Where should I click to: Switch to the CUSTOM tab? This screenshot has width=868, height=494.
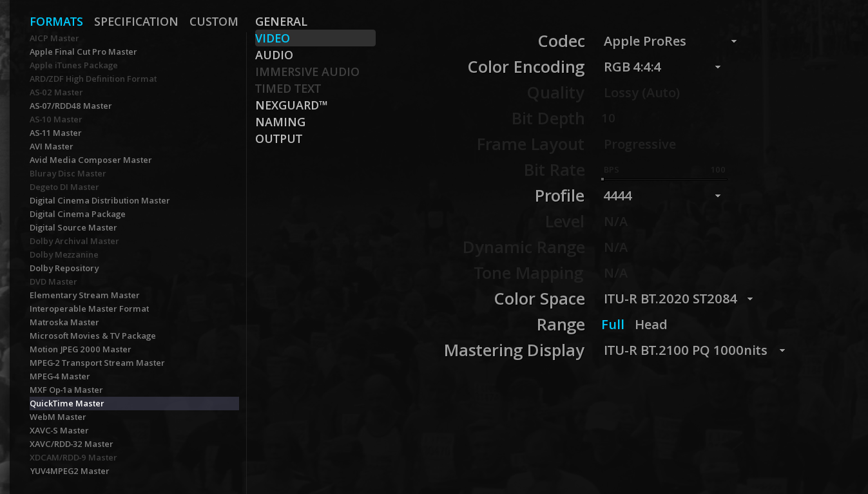[213, 22]
